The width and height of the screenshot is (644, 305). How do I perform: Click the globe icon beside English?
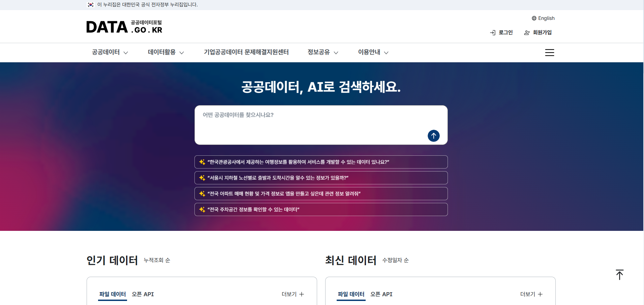[x=534, y=18]
